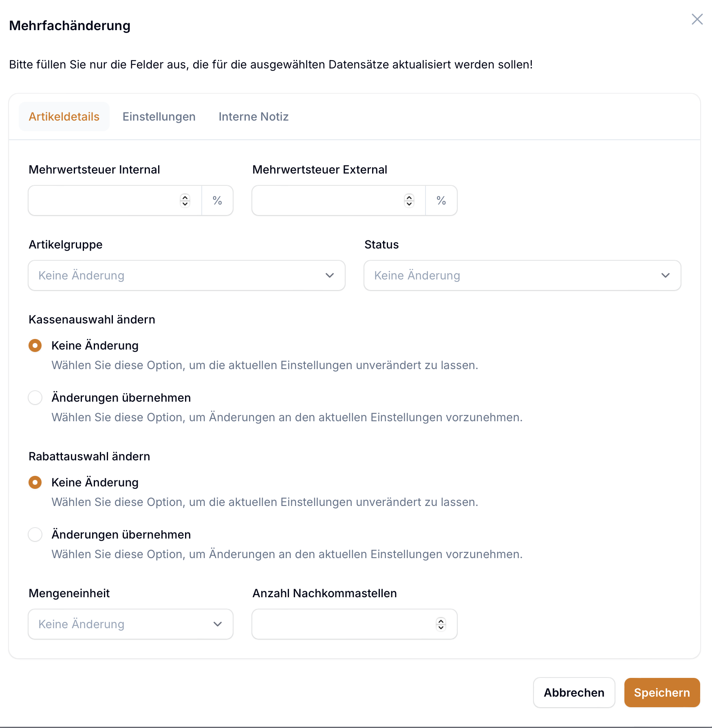Screen dimensions: 712x728
Task: Open the Mengeneinheit dropdown
Action: tap(130, 624)
